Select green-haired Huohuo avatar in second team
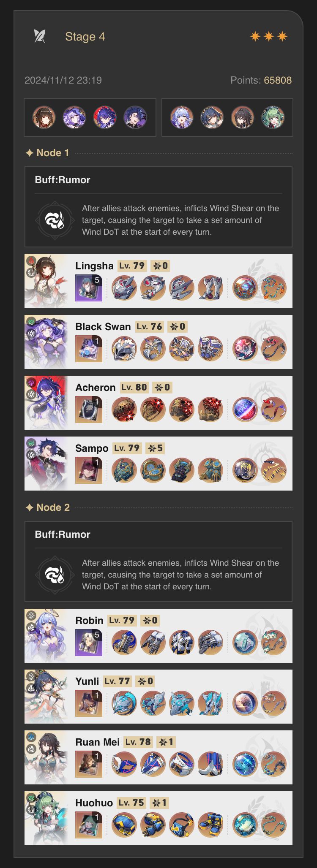The width and height of the screenshot is (317, 868). click(x=273, y=117)
